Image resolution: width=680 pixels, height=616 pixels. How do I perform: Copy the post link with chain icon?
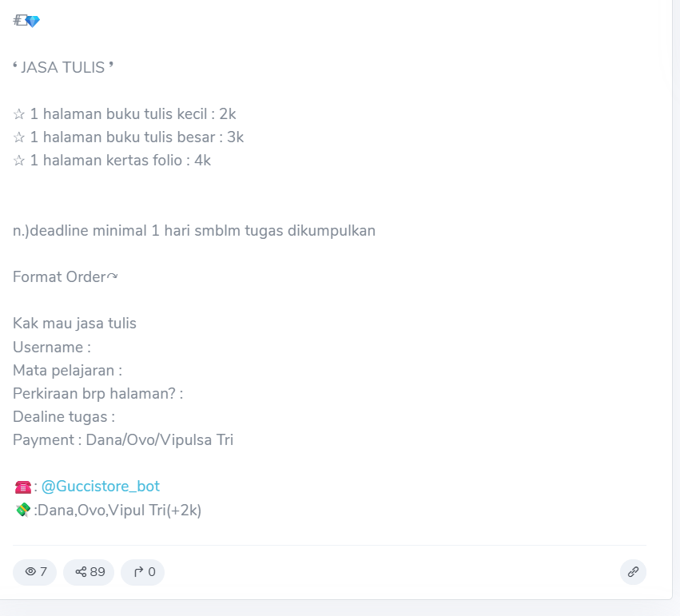(633, 572)
